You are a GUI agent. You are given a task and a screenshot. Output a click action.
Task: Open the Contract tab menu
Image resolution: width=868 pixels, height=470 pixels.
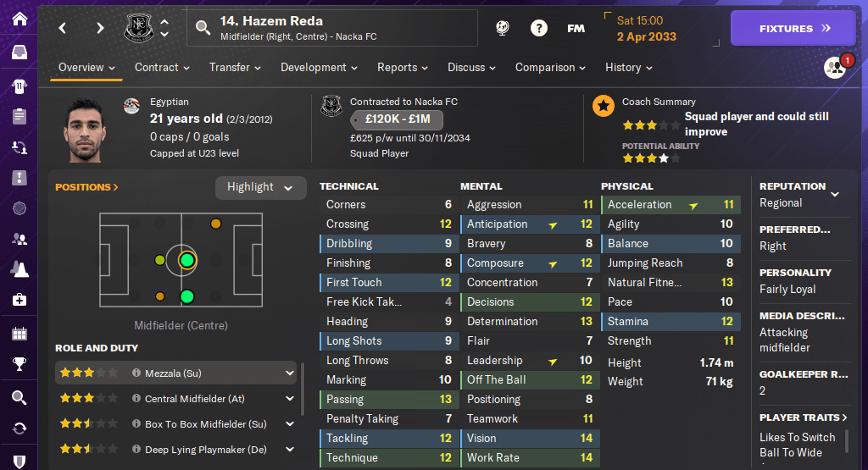click(x=162, y=68)
